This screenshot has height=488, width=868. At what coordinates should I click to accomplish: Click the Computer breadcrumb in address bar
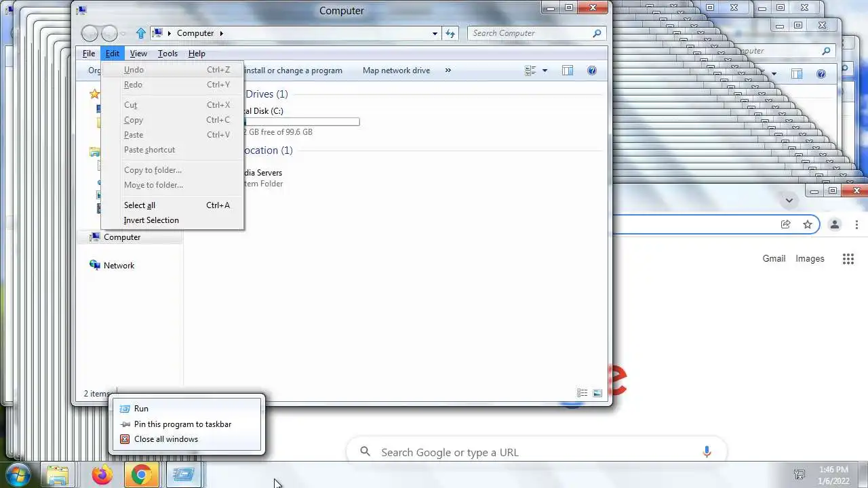(x=195, y=33)
